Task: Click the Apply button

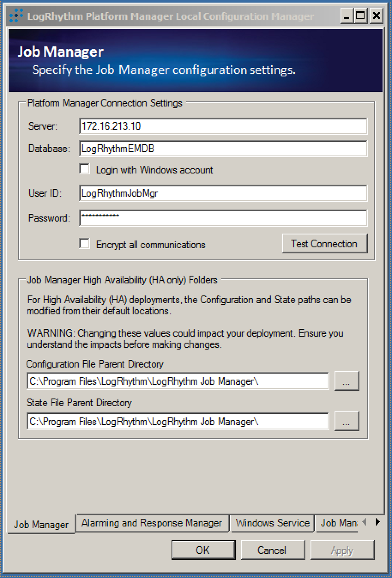Action: tap(342, 550)
